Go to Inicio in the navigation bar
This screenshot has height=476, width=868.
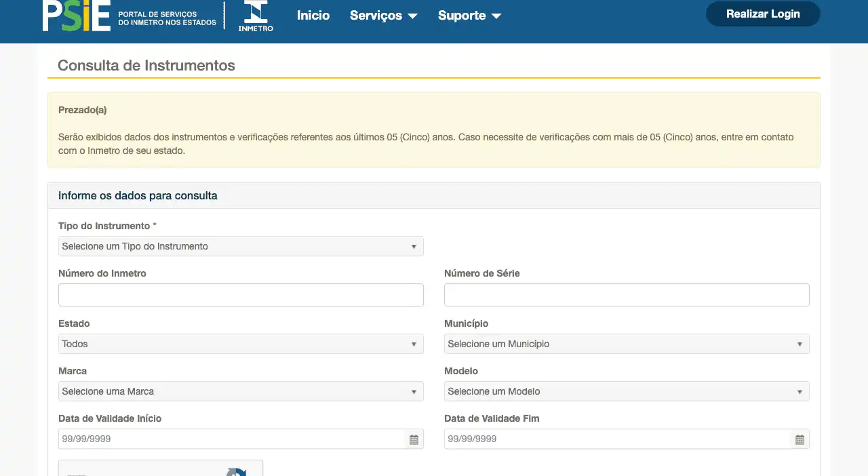[x=313, y=16]
